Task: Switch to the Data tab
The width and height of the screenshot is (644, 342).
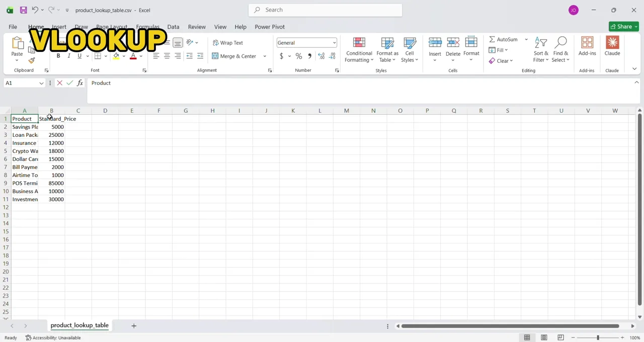Action: coord(173,27)
